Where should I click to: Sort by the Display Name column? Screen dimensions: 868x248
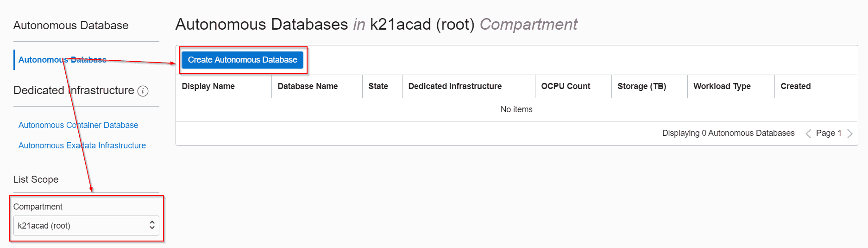[x=208, y=86]
